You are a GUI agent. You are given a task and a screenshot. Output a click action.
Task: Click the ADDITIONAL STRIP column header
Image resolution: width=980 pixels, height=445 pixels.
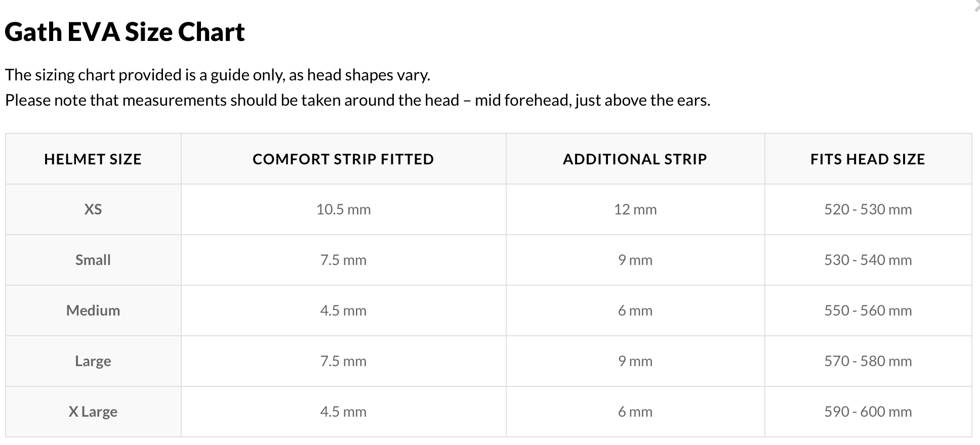tap(635, 159)
